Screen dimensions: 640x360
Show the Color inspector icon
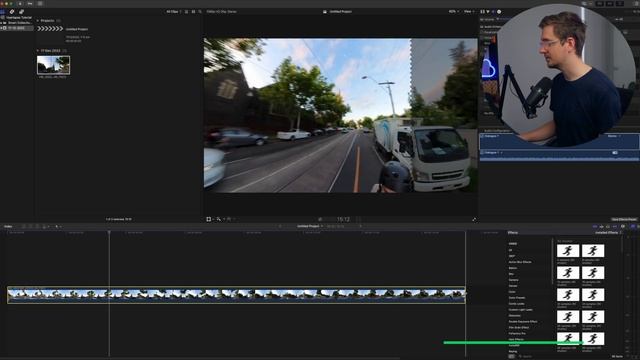tap(488, 12)
